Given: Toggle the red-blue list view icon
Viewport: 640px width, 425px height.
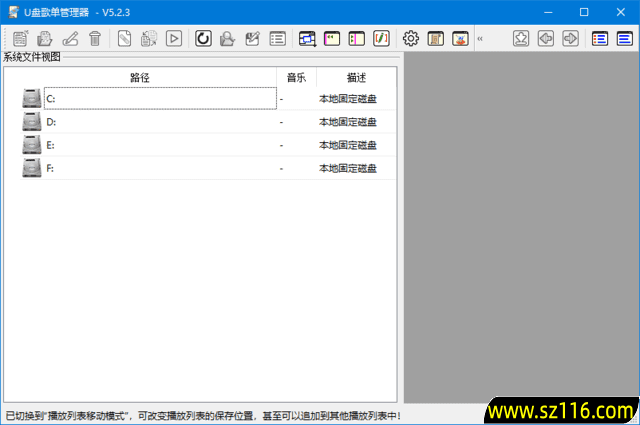Looking at the screenshot, I should coord(600,38).
